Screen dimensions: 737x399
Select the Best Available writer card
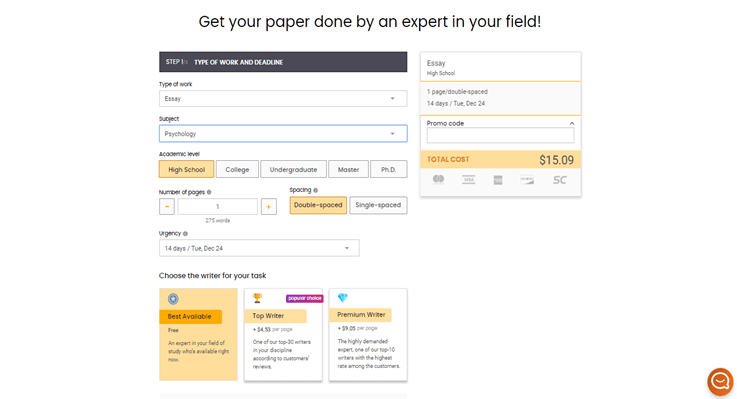[x=198, y=334]
